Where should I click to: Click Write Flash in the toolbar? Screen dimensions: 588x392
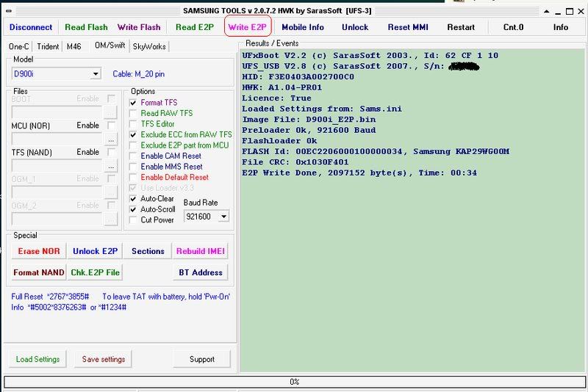(x=139, y=27)
